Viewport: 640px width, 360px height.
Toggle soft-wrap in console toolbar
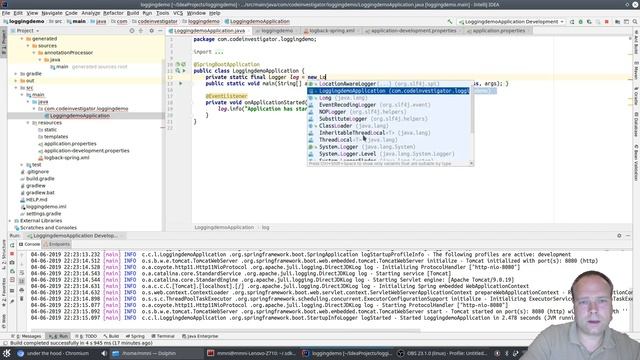[x=22, y=272]
